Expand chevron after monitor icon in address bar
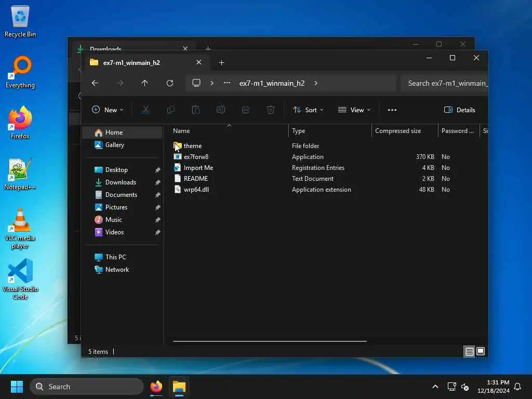532x399 pixels. (212, 83)
